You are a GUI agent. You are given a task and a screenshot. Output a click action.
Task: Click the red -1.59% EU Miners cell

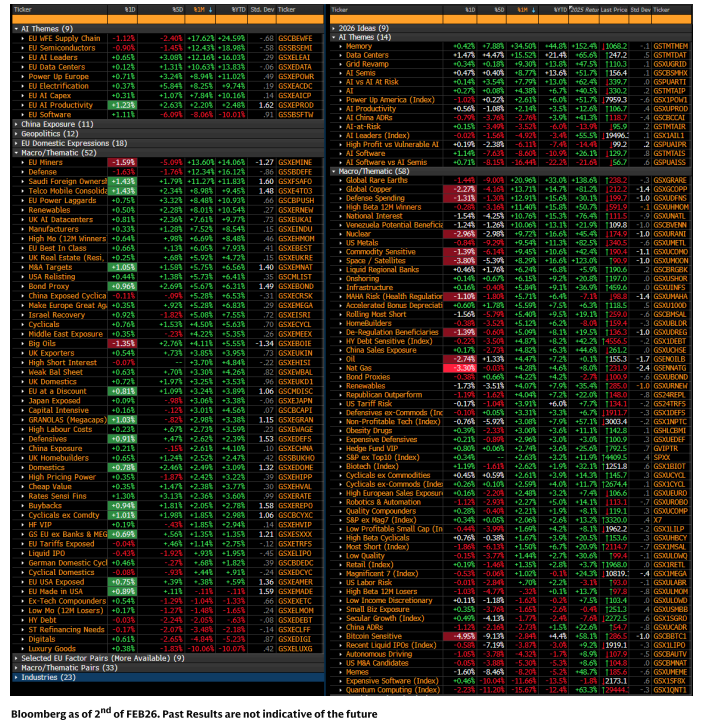(122, 162)
